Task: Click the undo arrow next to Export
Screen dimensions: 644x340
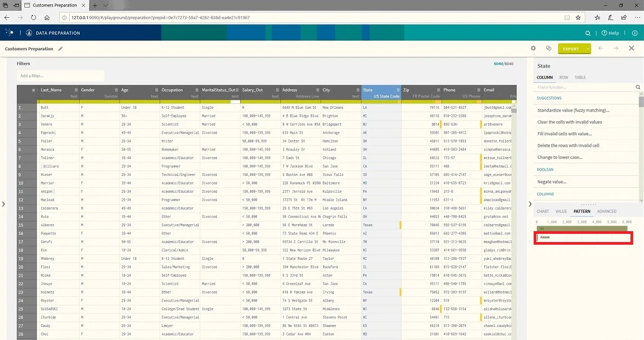Action: 601,49
